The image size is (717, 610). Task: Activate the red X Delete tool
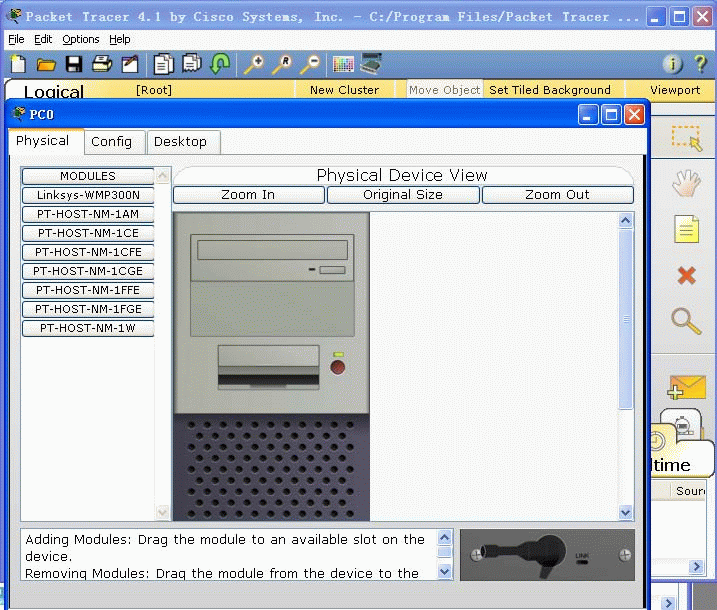(686, 275)
